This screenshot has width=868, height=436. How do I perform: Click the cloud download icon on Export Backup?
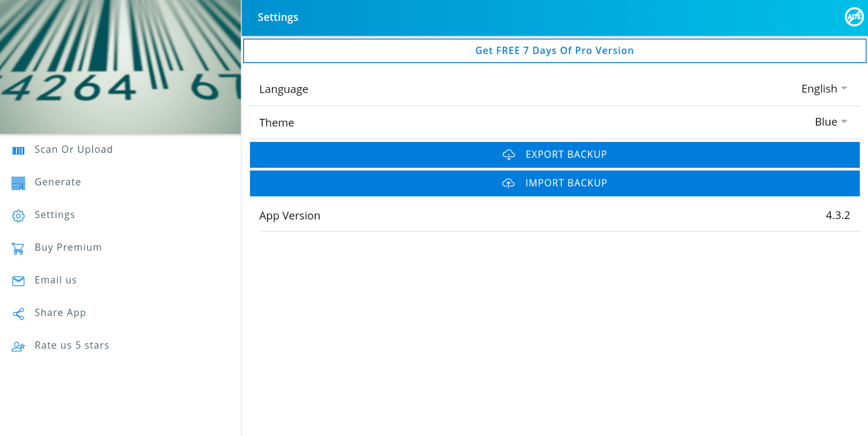509,154
